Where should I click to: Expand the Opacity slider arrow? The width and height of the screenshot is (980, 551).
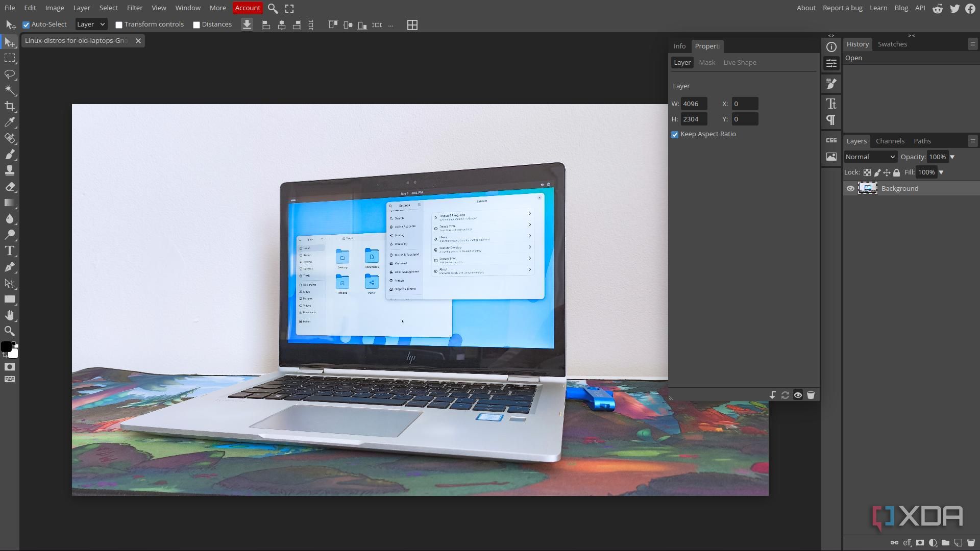(x=952, y=157)
